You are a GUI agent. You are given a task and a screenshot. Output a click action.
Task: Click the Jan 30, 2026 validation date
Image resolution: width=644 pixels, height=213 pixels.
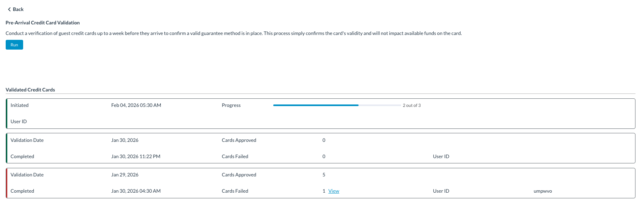click(x=125, y=140)
